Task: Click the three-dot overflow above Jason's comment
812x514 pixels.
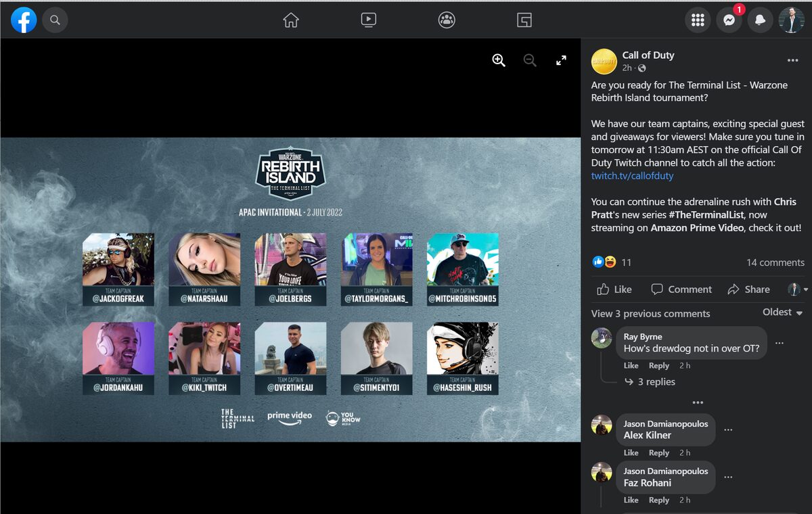Action: 698,402
